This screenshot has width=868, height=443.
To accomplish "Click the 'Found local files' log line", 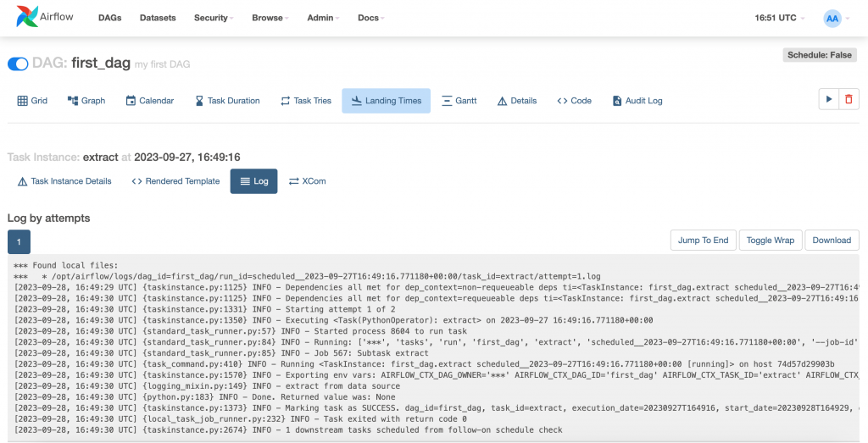I will [x=66, y=265].
